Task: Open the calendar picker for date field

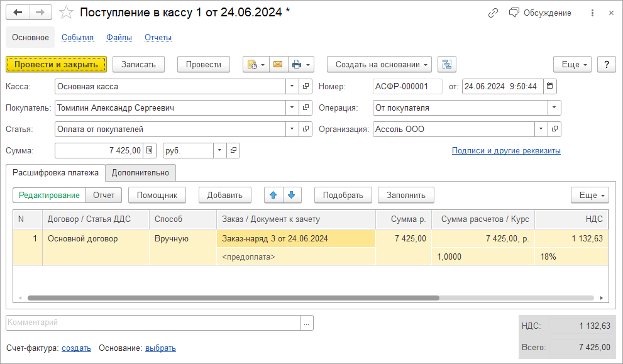Action: click(x=549, y=86)
